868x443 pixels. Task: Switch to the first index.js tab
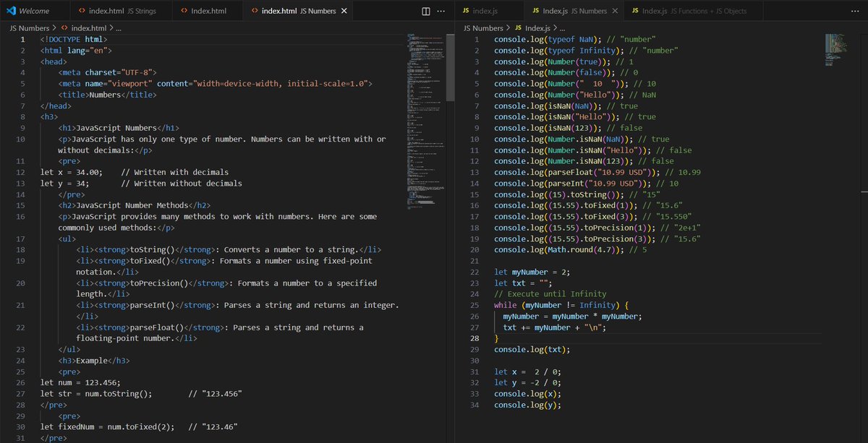[489, 11]
